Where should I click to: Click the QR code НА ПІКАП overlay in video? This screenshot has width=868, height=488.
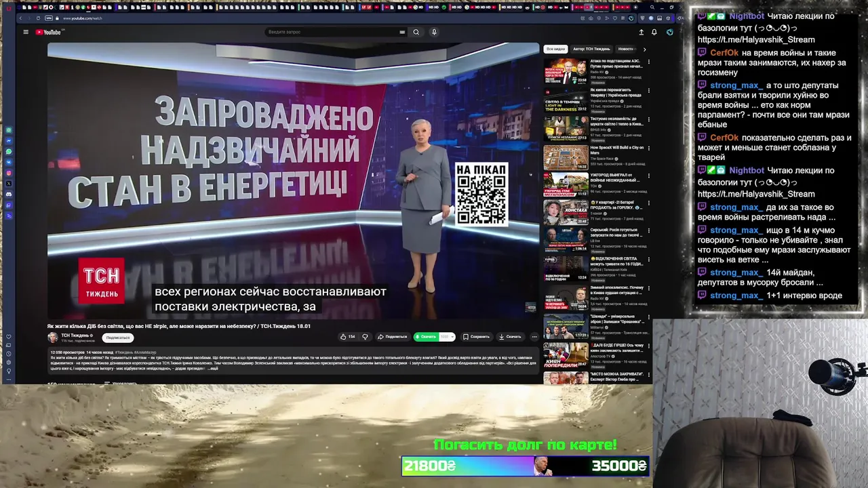point(481,194)
